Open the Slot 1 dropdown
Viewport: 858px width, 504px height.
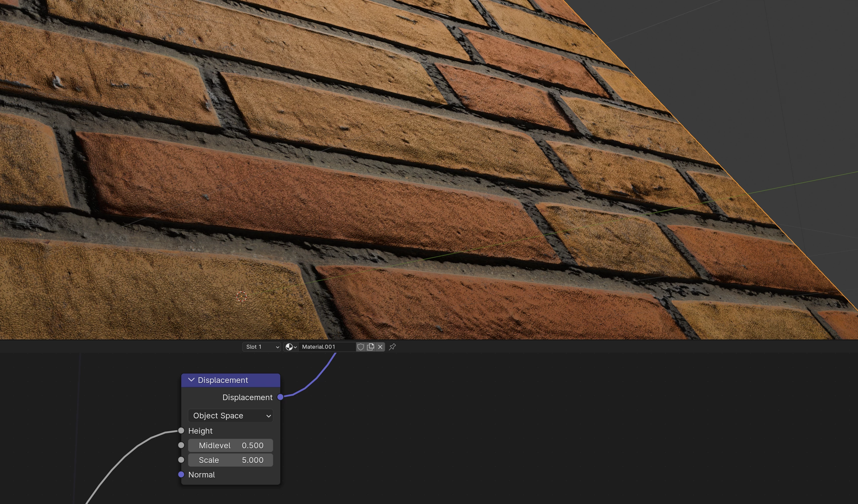(x=262, y=347)
